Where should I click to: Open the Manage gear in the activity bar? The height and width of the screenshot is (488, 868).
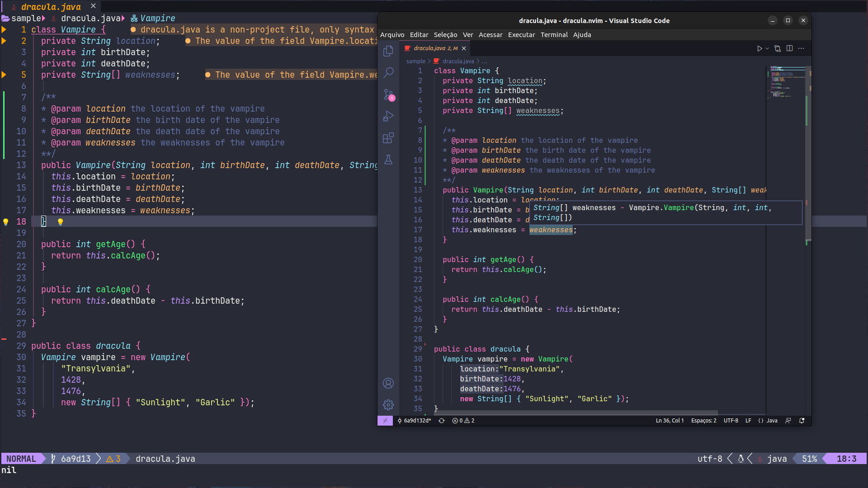point(388,405)
